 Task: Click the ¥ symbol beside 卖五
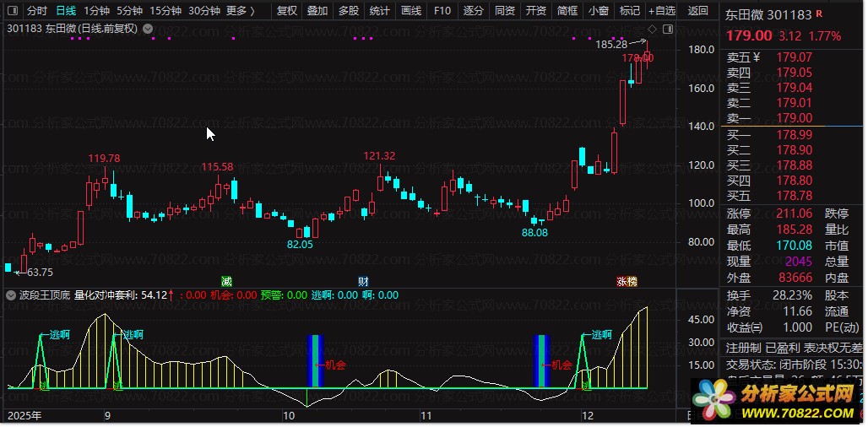click(757, 57)
